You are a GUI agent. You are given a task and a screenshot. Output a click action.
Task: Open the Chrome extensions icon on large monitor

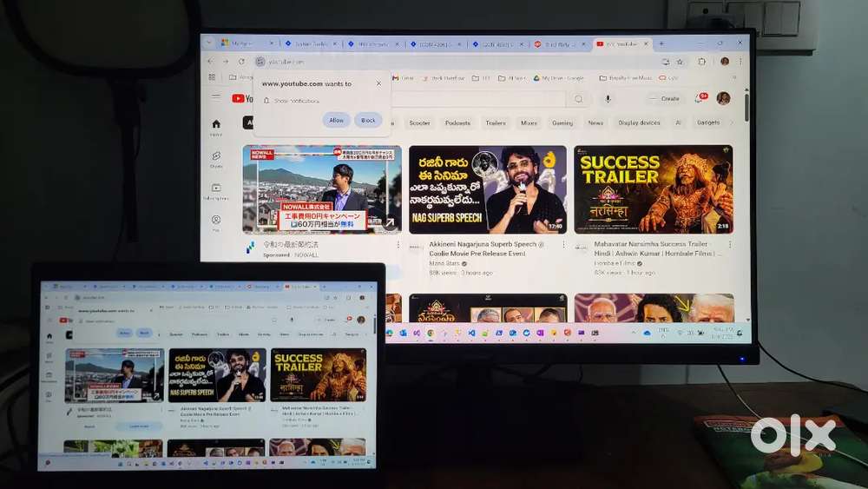click(x=701, y=62)
